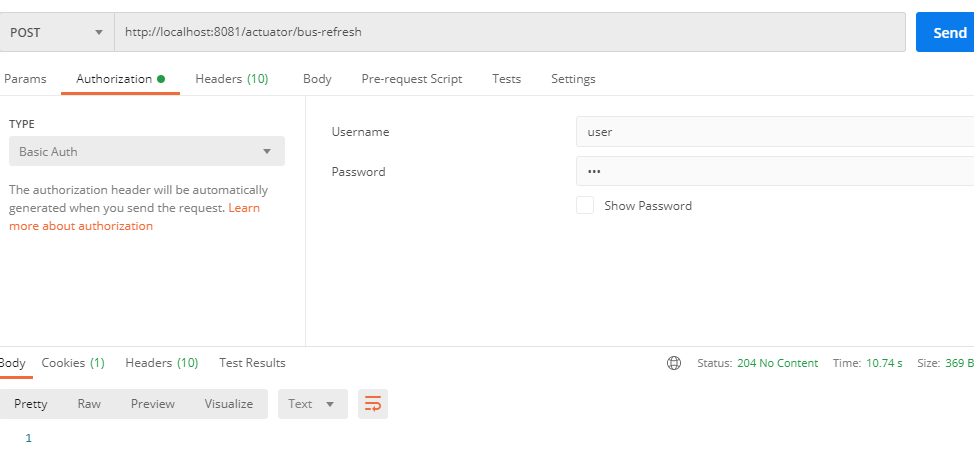974x451 pixels.
Task: Click the globe network icon beside Status
Action: tap(674, 363)
